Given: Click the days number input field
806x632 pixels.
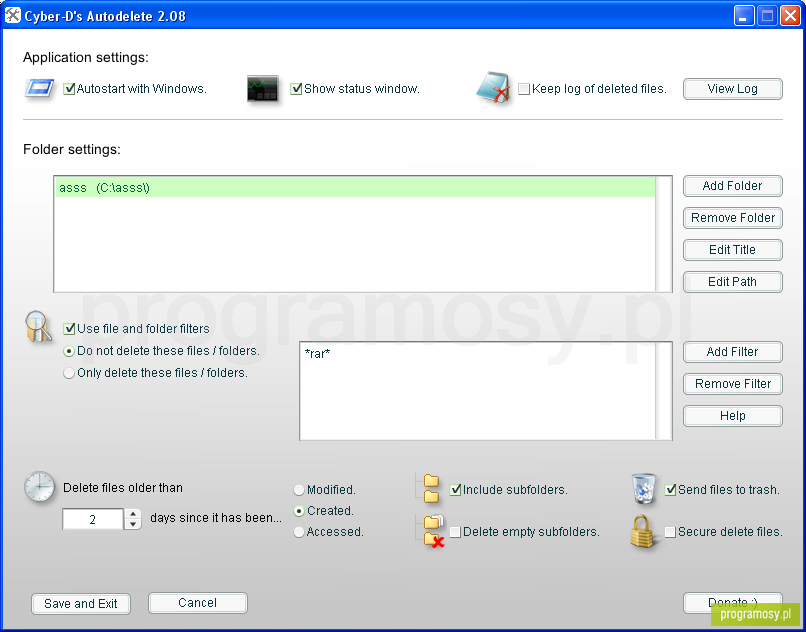Looking at the screenshot, I should coord(93,520).
